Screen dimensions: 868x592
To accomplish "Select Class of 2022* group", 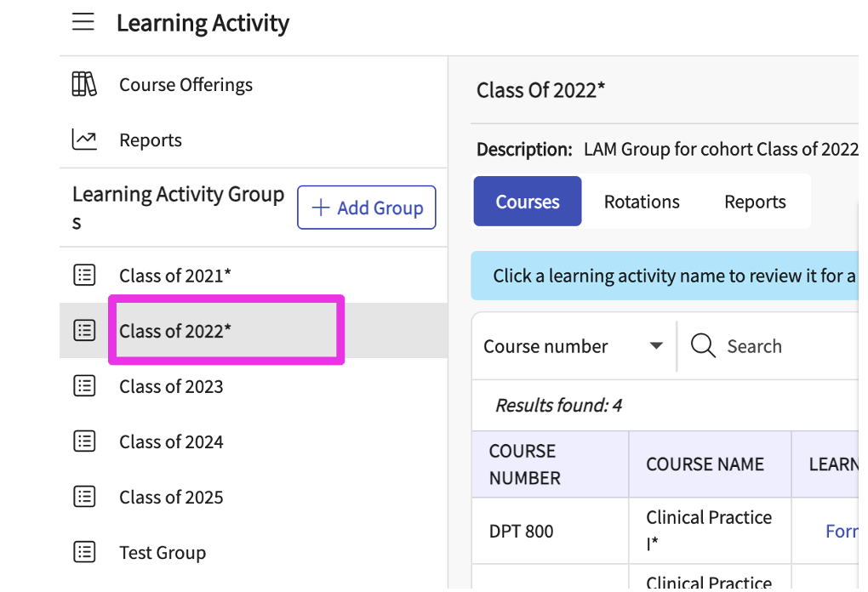I will pos(175,331).
